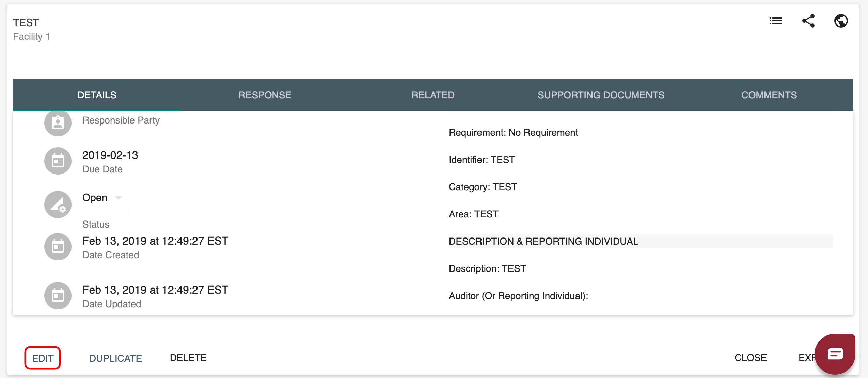This screenshot has width=868, height=378.
Task: Switch to the Response tab
Action: 265,95
